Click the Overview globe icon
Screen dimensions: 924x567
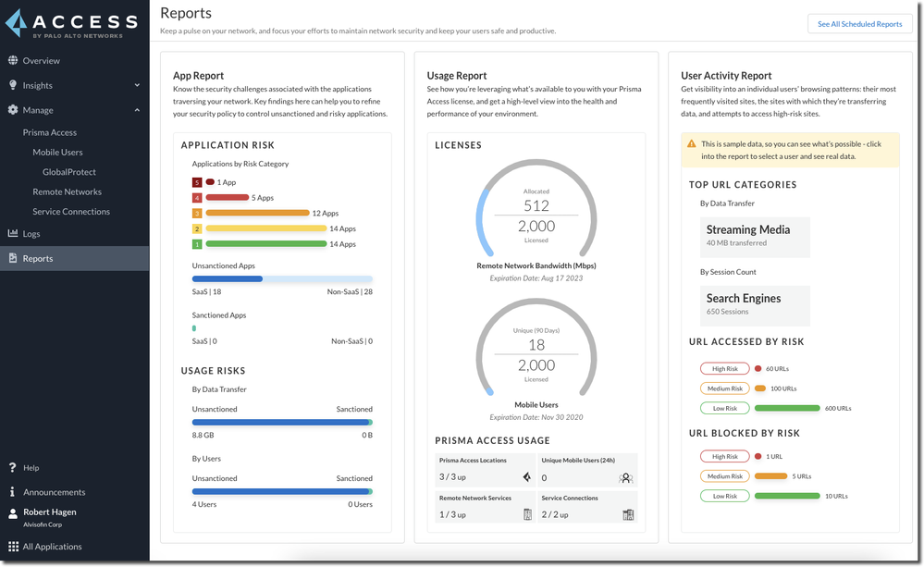(13, 61)
